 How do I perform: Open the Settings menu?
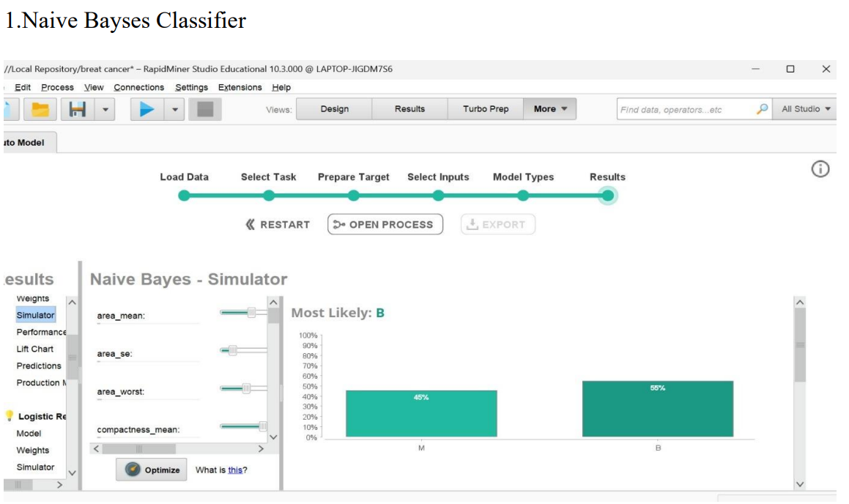click(191, 87)
